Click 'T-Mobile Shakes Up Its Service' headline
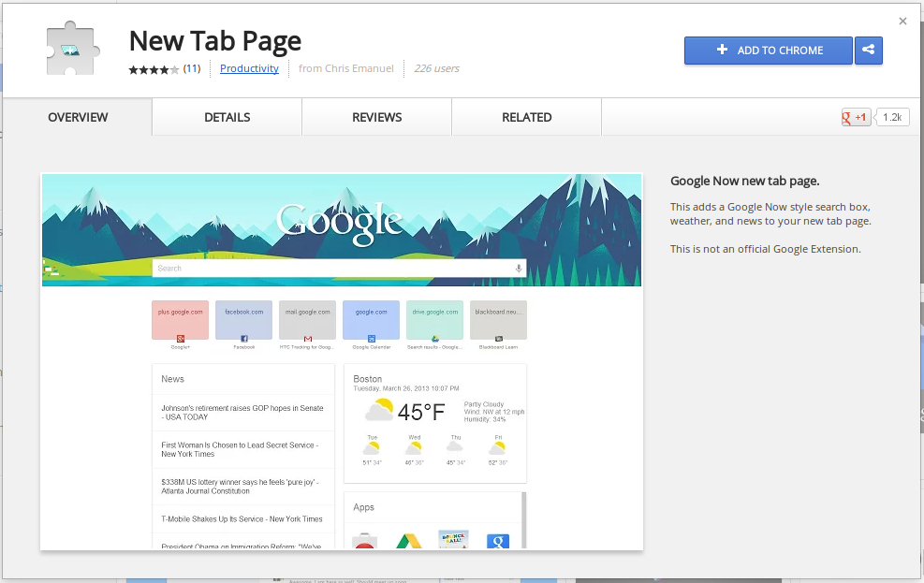 (242, 518)
